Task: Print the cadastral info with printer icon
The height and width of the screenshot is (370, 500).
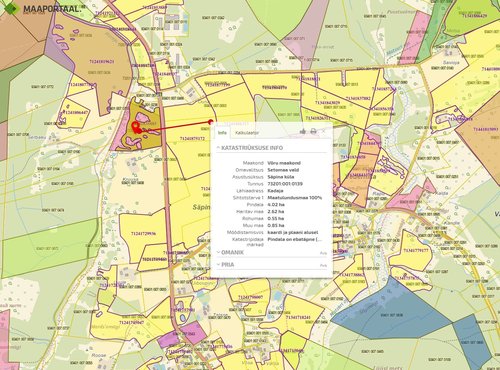Action: click(x=313, y=132)
